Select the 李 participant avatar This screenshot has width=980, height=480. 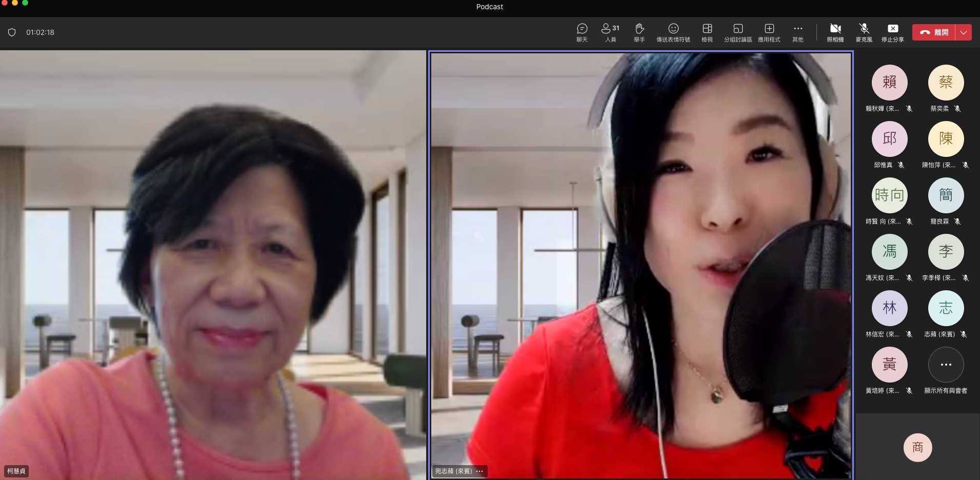[946, 252]
